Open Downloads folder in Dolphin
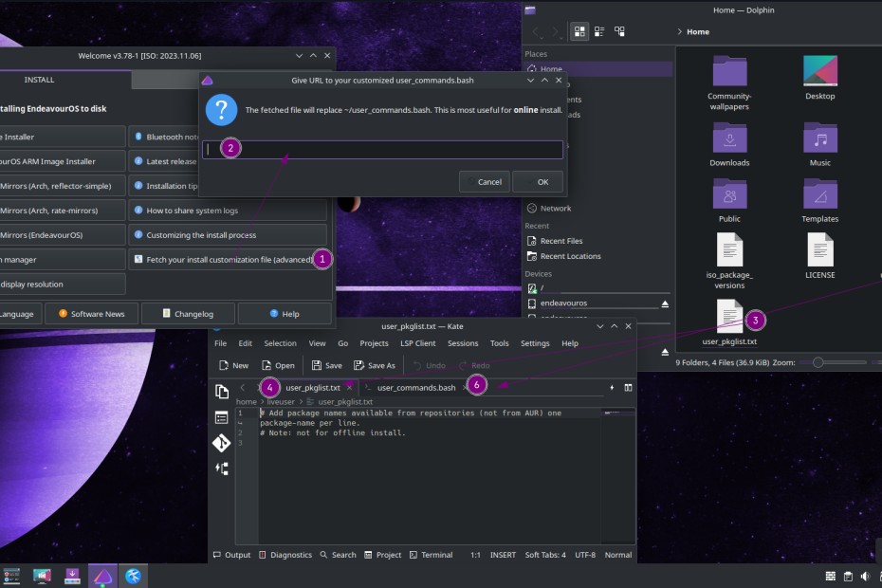Viewport: 882px width, 588px height. (x=729, y=144)
